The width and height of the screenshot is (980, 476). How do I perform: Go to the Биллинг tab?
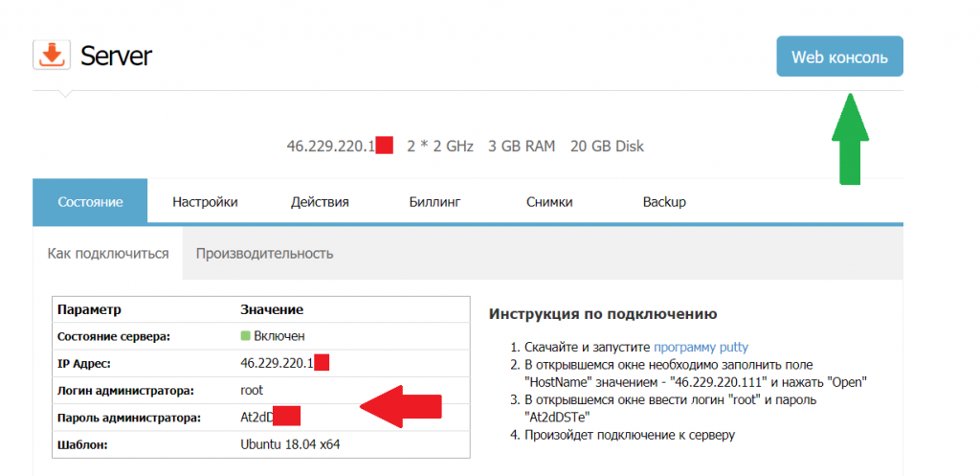tap(435, 202)
